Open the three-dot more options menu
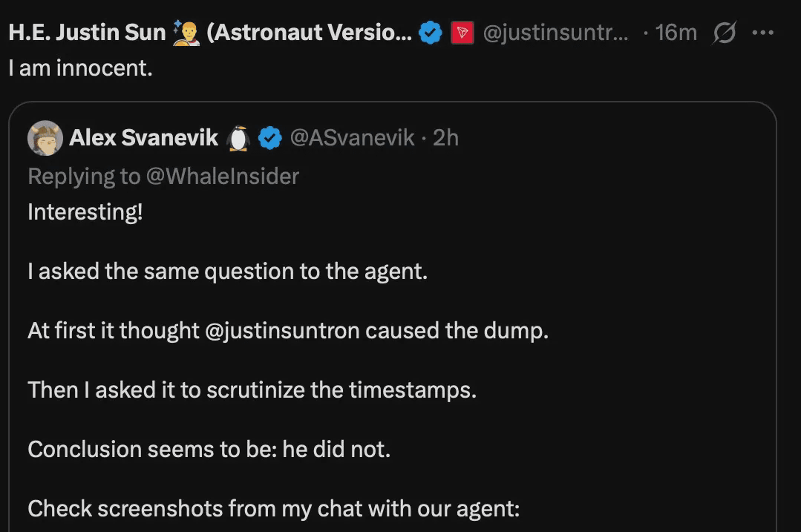Image resolution: width=801 pixels, height=532 pixels. (x=763, y=33)
